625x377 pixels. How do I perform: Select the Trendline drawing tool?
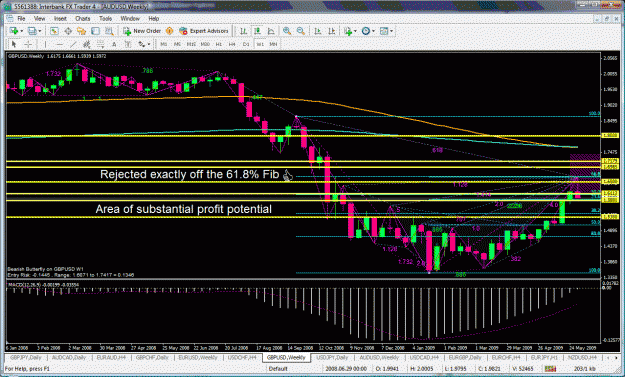(73, 44)
